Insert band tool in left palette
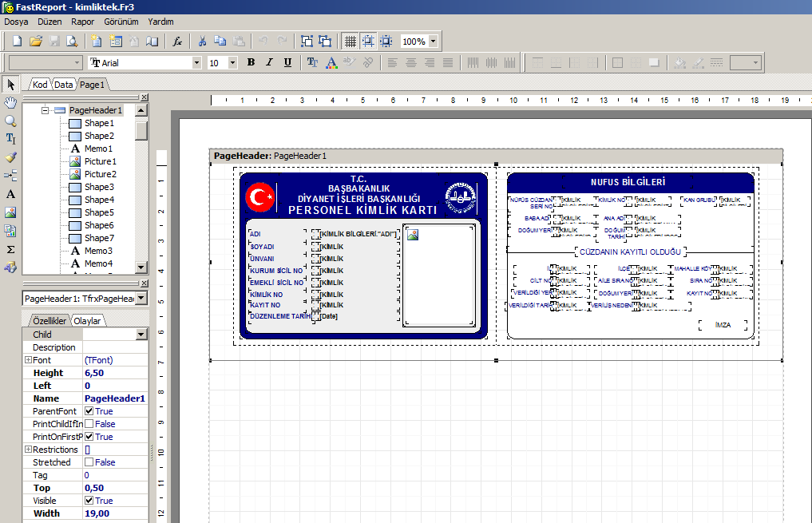Image resolution: width=812 pixels, height=523 pixels. [x=10, y=176]
